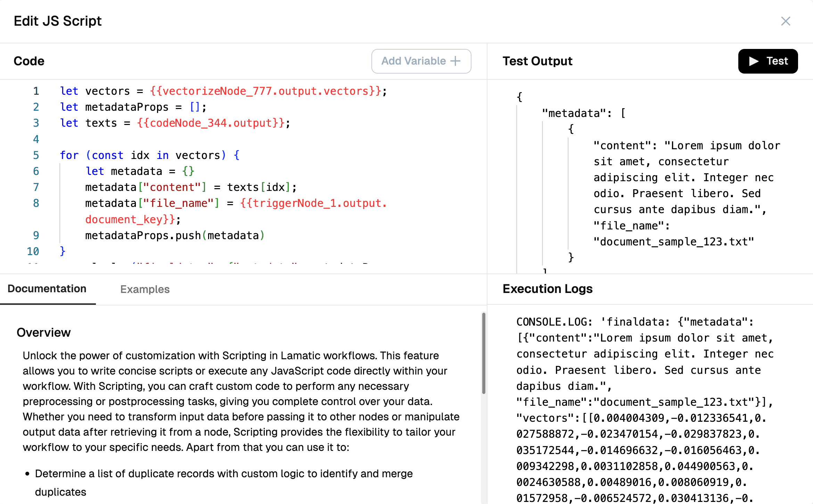Click the Test Output heading

point(537,61)
